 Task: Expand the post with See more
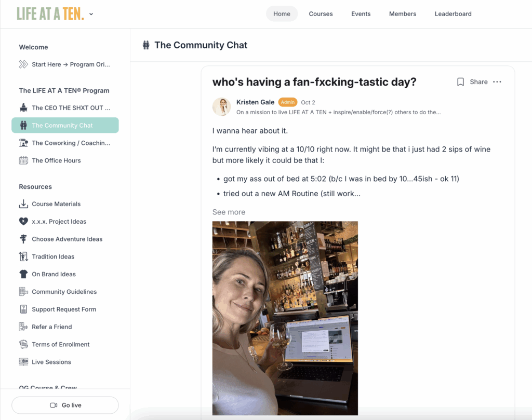[229, 212]
